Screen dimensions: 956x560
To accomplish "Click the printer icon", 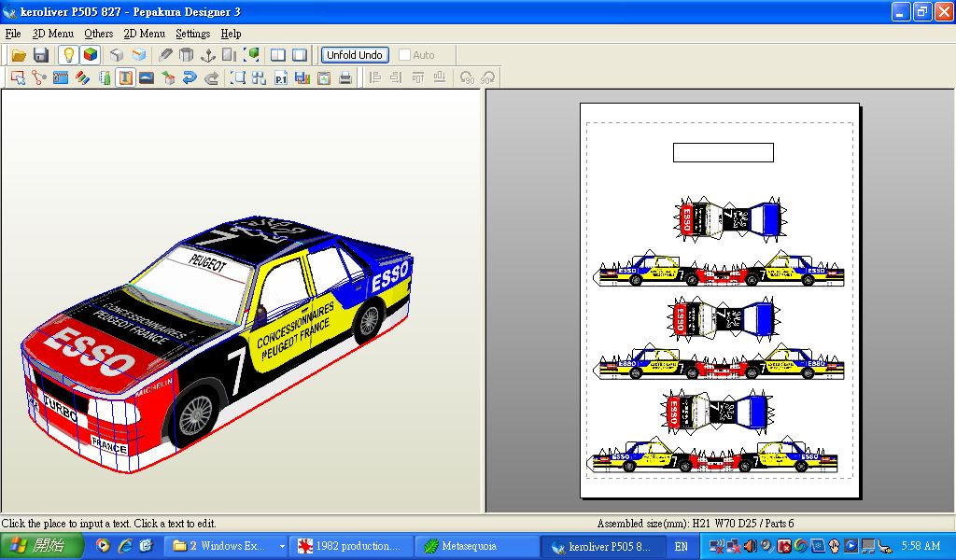I will 345,78.
